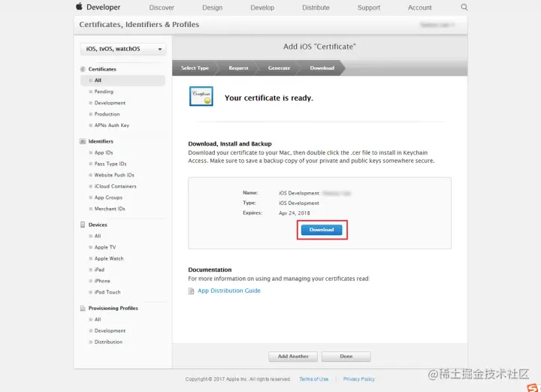Screen dimensions: 541x392
Task: Select the Select Type step
Action: point(195,68)
